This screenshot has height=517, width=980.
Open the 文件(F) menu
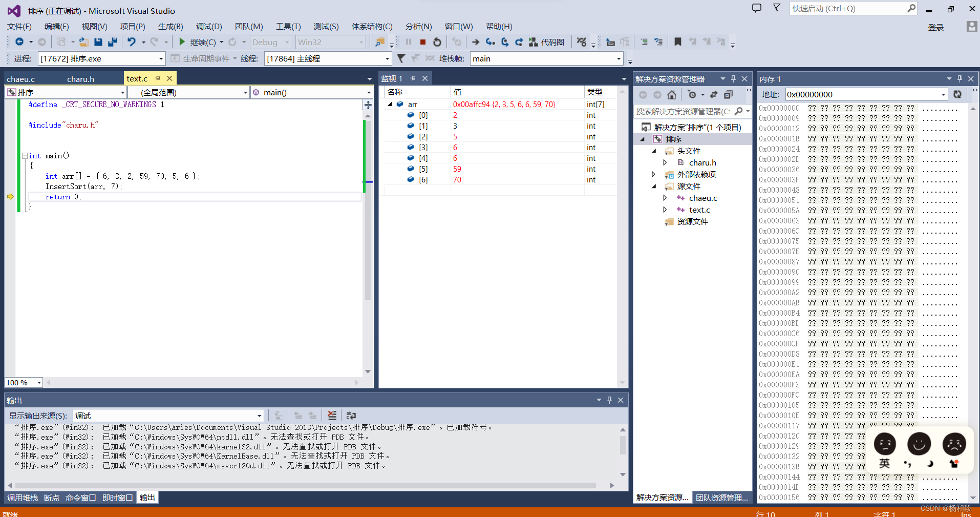(x=19, y=26)
